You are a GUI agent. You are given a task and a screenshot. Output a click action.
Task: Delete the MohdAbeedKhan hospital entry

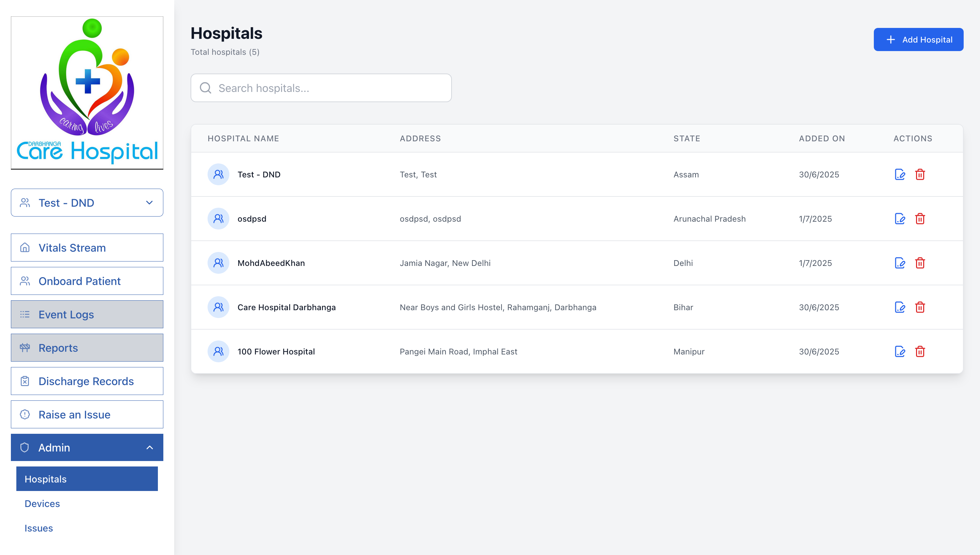click(x=920, y=263)
